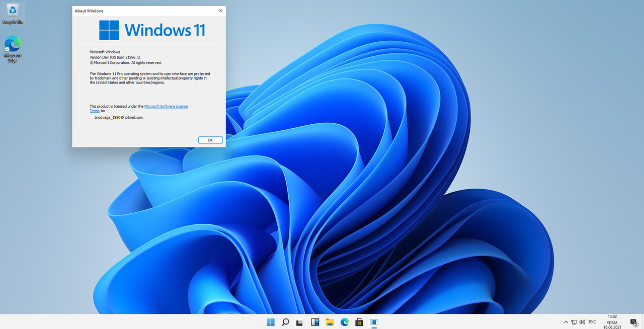644x329 pixels.
Task: Click the 'Microsoft Corporation. All rights reserved.' line
Action: click(x=126, y=63)
